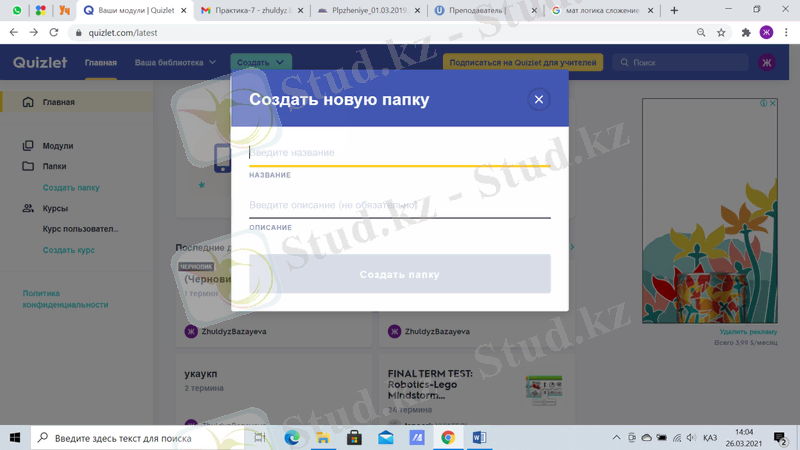Open Курс пользовател... sidebar item
The height and width of the screenshot is (450, 800).
point(80,229)
